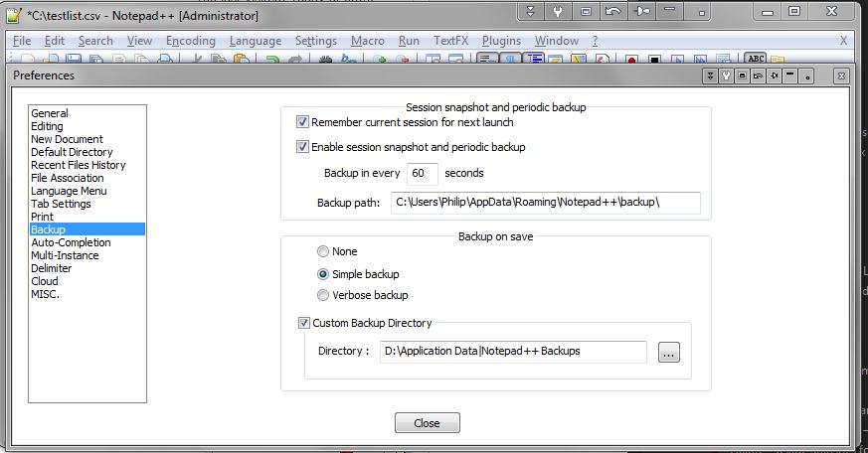The image size is (868, 453).
Task: Select Delimiter in preferences list
Action: click(52, 268)
